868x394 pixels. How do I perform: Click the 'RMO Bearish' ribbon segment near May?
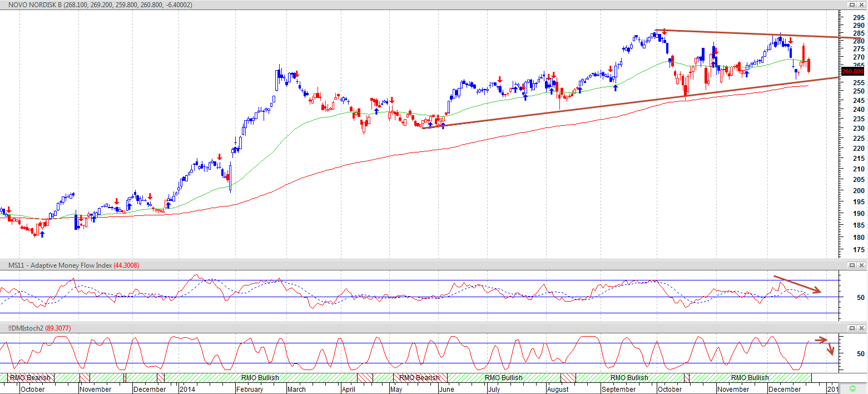(420, 378)
